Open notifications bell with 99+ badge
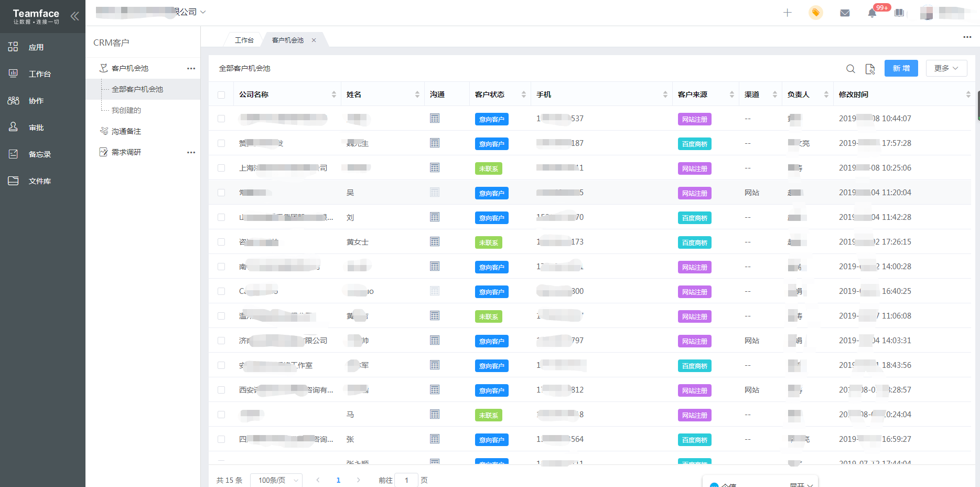 pyautogui.click(x=872, y=13)
